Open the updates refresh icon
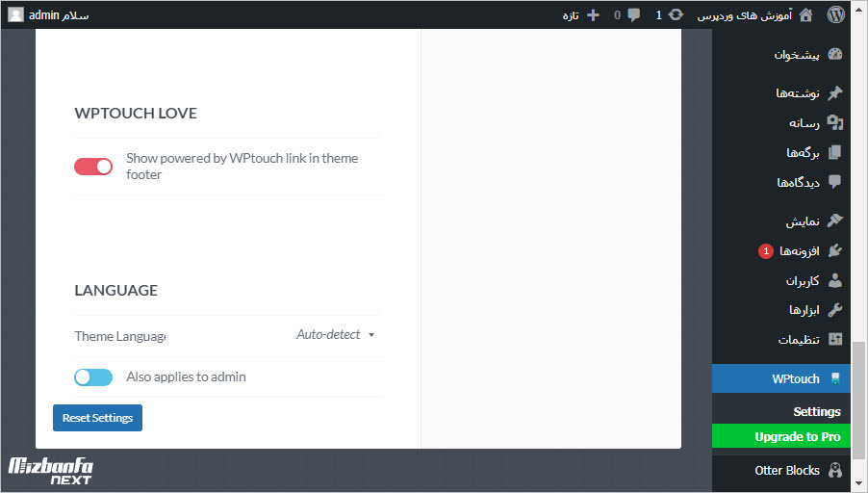Screen dimensions: 868x493 [676, 15]
